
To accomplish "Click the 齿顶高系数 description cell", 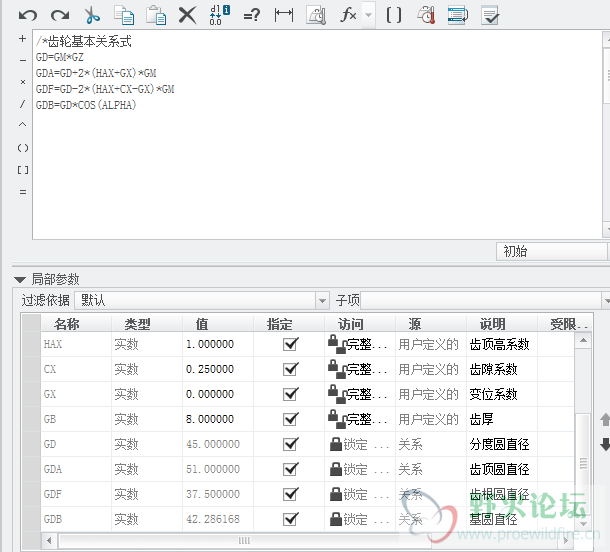I will (x=500, y=344).
